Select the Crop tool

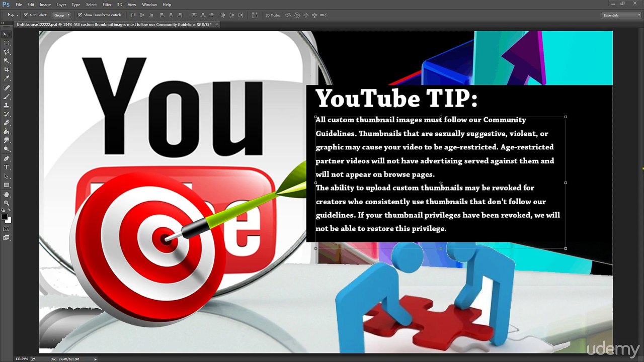point(7,69)
